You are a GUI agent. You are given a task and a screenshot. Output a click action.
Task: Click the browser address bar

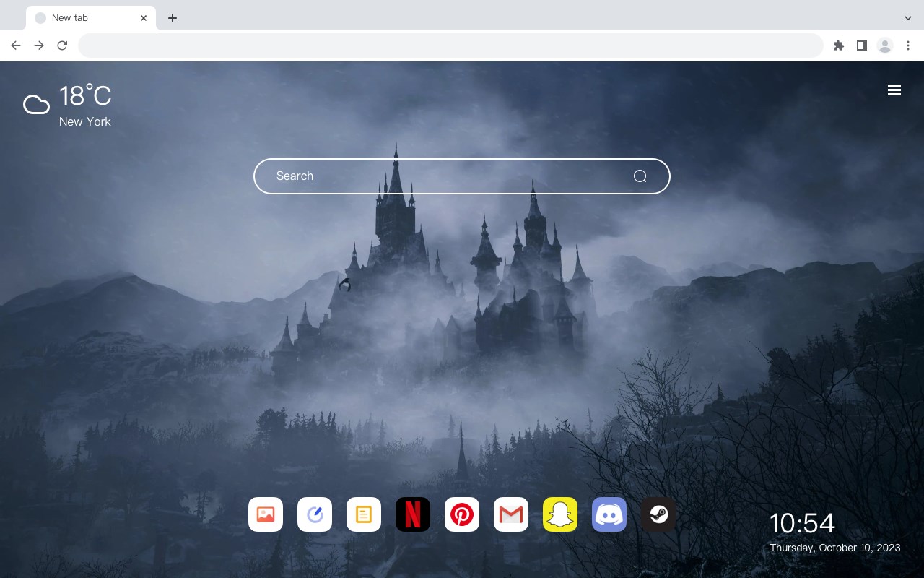450,46
